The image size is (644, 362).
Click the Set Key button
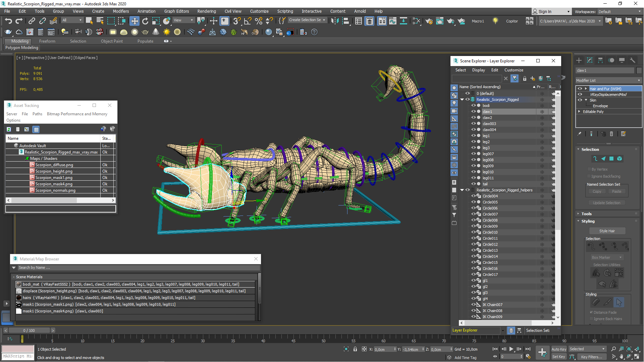[559, 357]
